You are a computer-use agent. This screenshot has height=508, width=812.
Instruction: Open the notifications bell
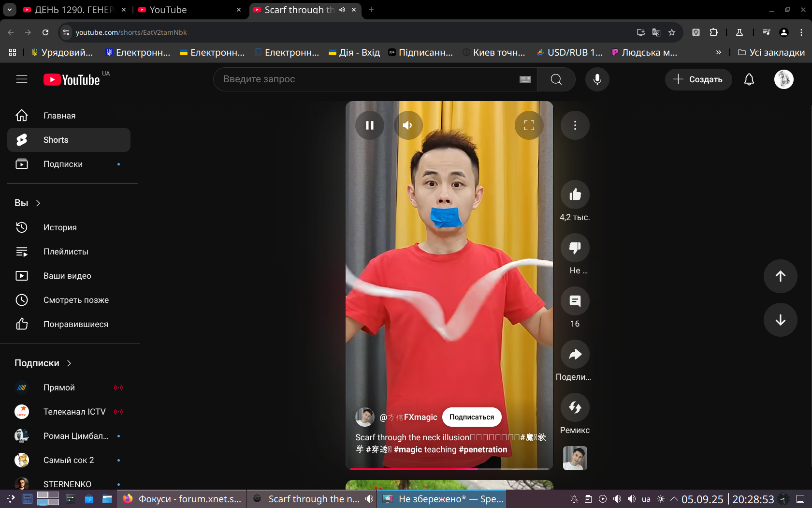tap(749, 79)
